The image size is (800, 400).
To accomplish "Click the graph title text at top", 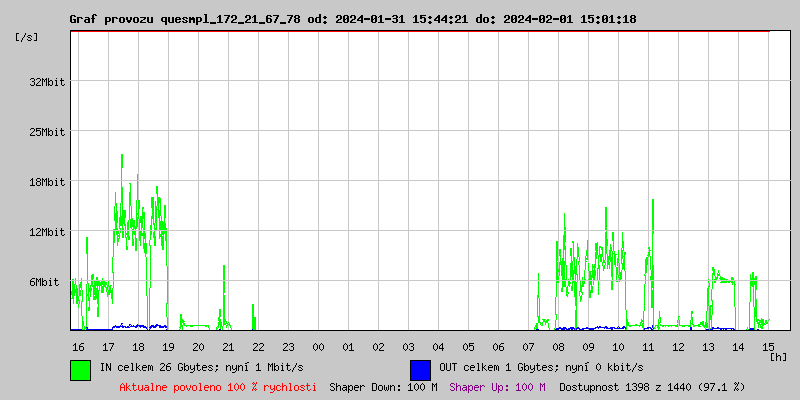I will (x=352, y=19).
